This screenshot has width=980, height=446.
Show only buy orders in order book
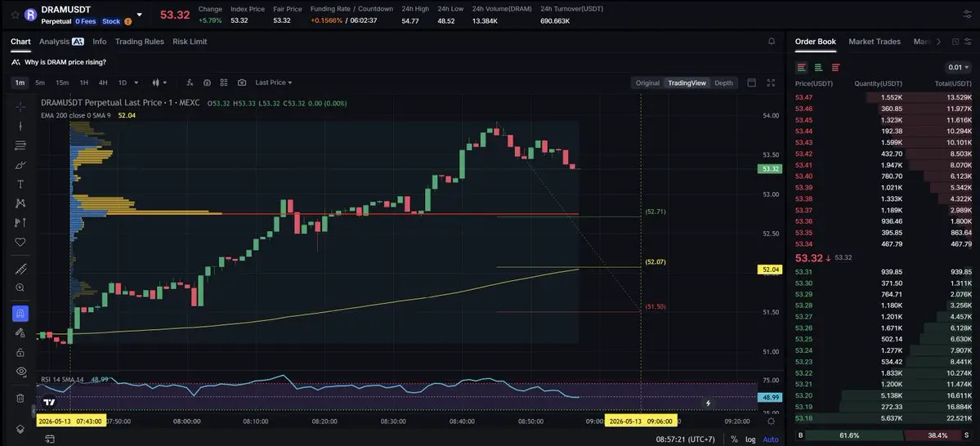tap(818, 68)
